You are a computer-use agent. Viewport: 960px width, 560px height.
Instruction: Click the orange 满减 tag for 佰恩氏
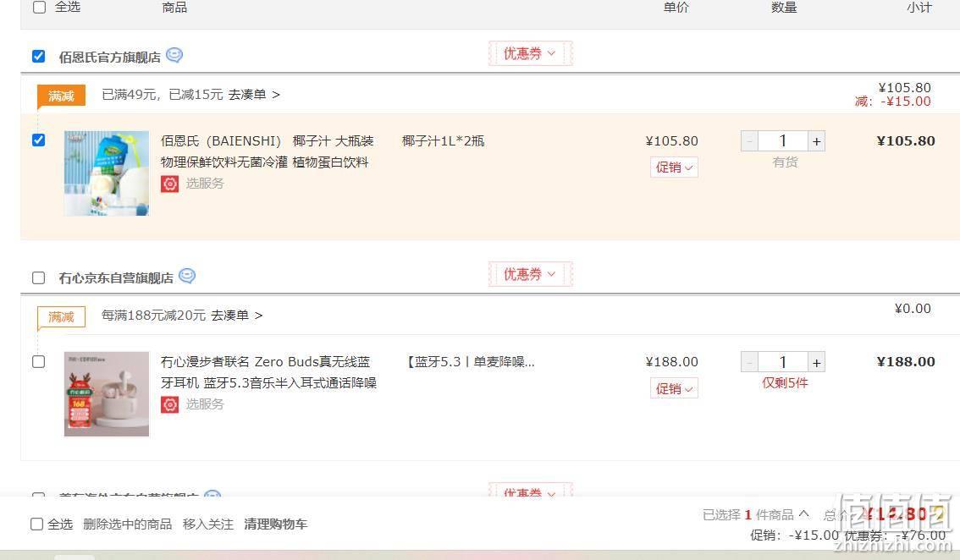61,96
